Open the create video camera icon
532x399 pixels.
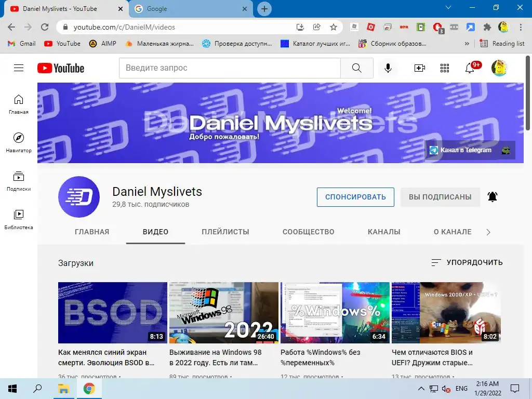(420, 68)
